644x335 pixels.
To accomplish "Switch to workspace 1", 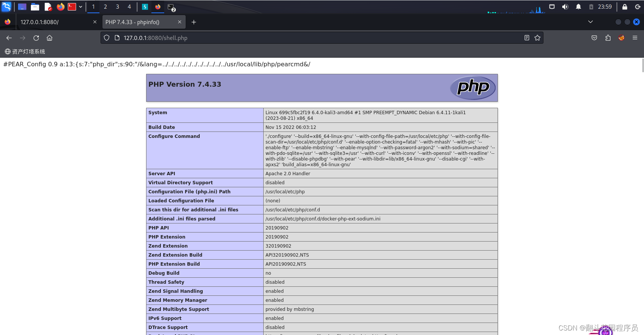I will point(93,7).
